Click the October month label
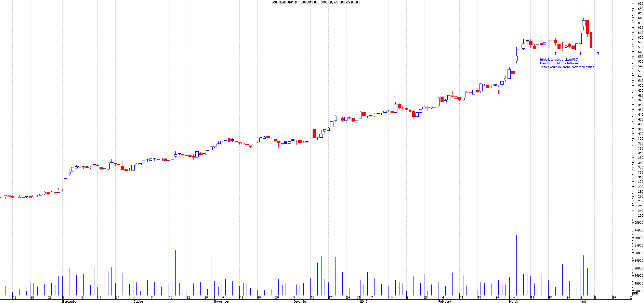This screenshot has width=644, height=303. (x=139, y=301)
